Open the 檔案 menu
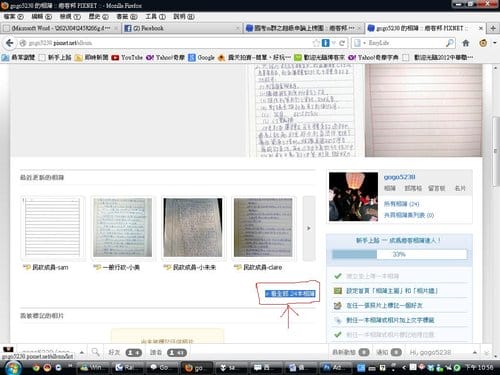Viewport: 500px width, 375px height. point(14,17)
